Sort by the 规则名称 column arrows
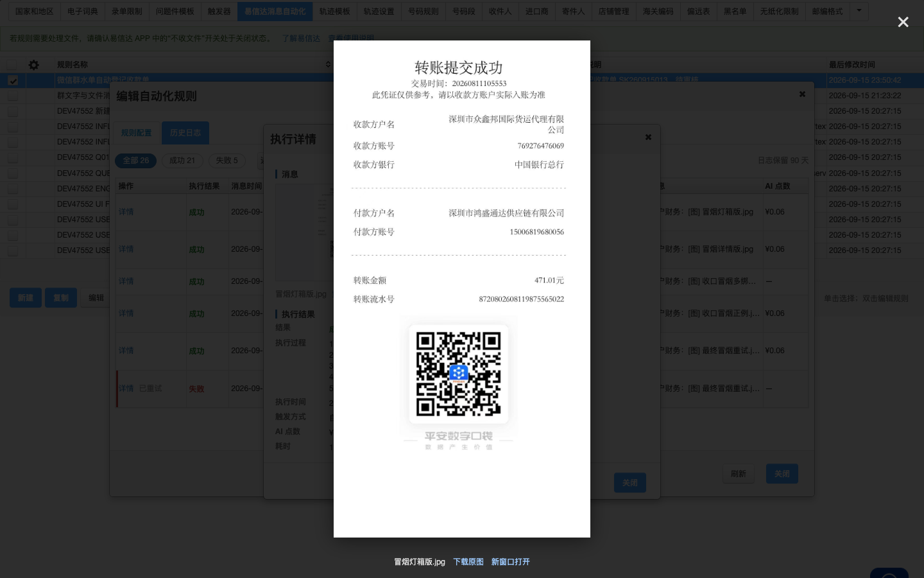Image resolution: width=924 pixels, height=578 pixels. pos(328,64)
